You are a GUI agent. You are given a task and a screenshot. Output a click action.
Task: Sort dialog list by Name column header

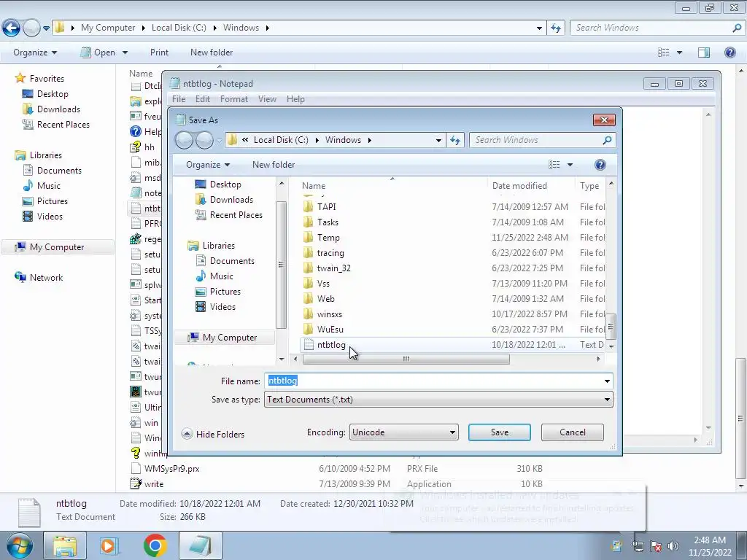314,186
